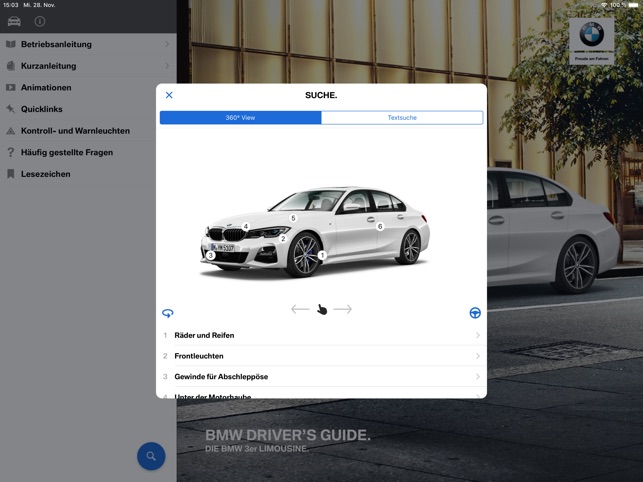Image resolution: width=643 pixels, height=482 pixels.
Task: Tap hotspot 6 on the rear door
Action: pyautogui.click(x=380, y=226)
